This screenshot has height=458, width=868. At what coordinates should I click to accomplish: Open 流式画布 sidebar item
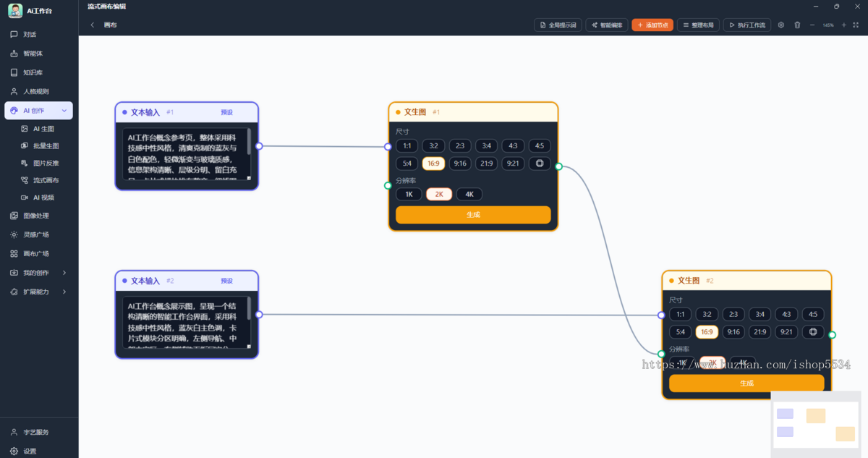46,180
